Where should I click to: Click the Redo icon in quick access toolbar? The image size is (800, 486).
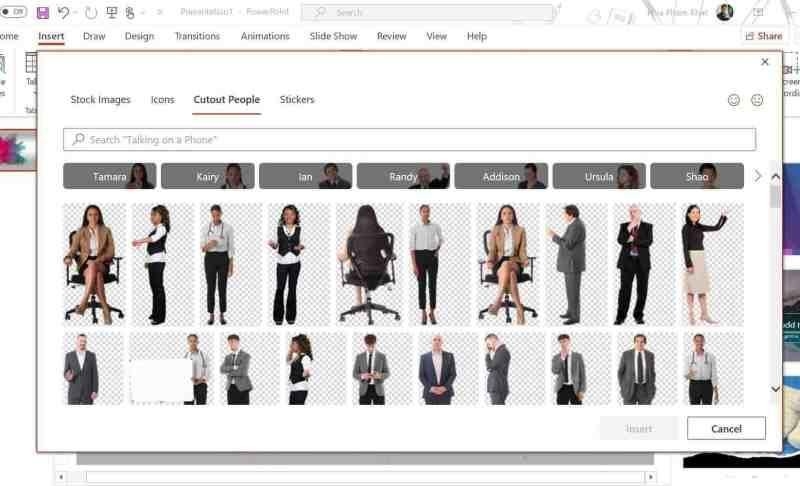[x=91, y=13]
